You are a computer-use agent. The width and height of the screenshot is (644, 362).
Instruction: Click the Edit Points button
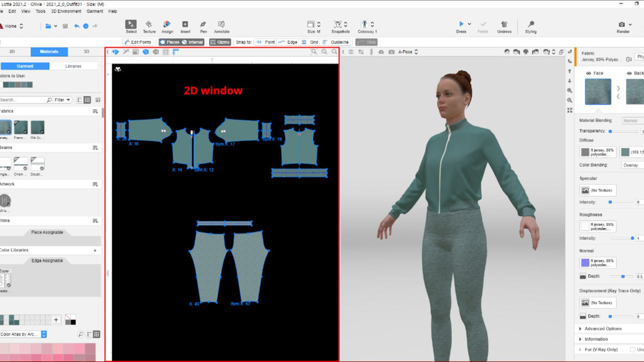pos(138,42)
